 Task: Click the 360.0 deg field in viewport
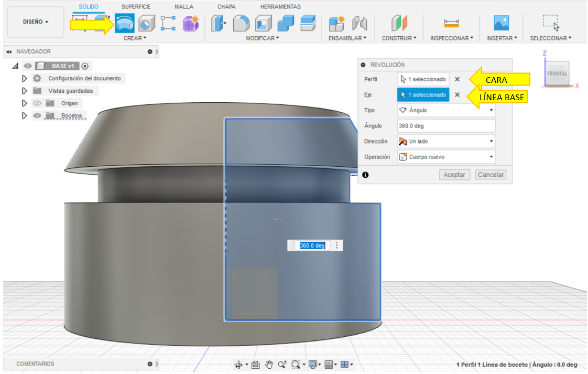[312, 245]
